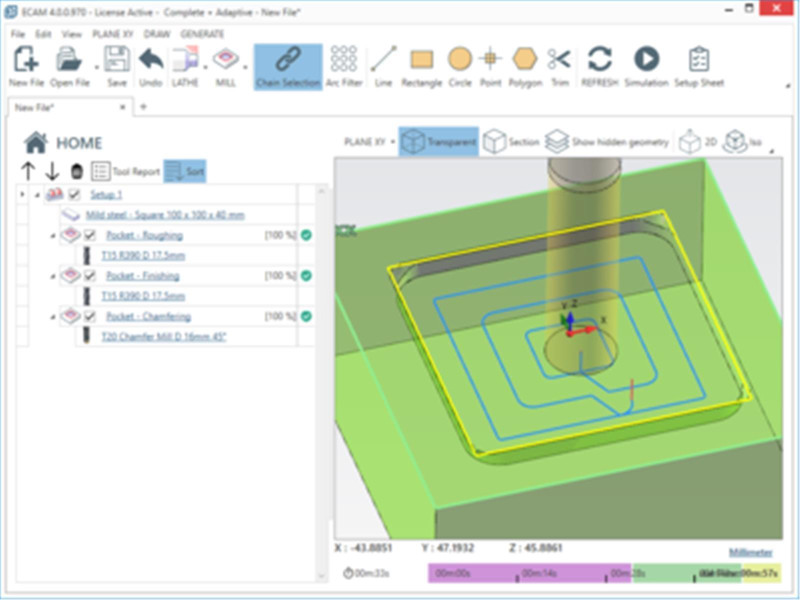Open the T20 Chamfer Mill D 16mm 45° link
This screenshot has height=600, width=800.
pyautogui.click(x=164, y=337)
